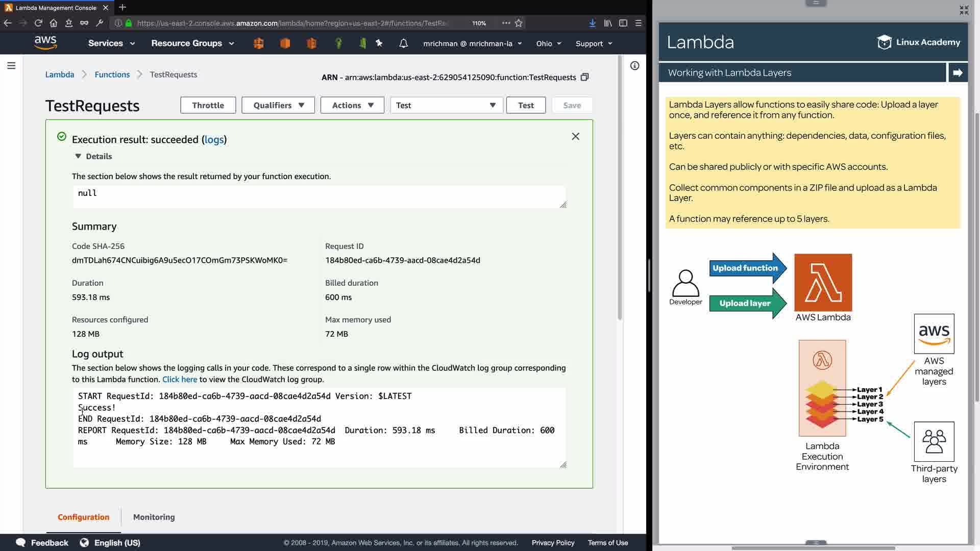Dismiss the execution result panel
Screen dimensions: 980x551
(x=575, y=136)
